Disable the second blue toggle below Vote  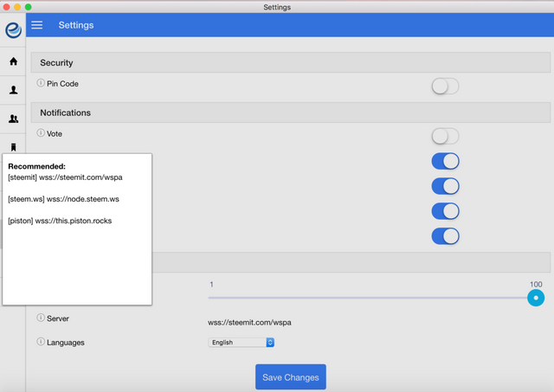(445, 186)
